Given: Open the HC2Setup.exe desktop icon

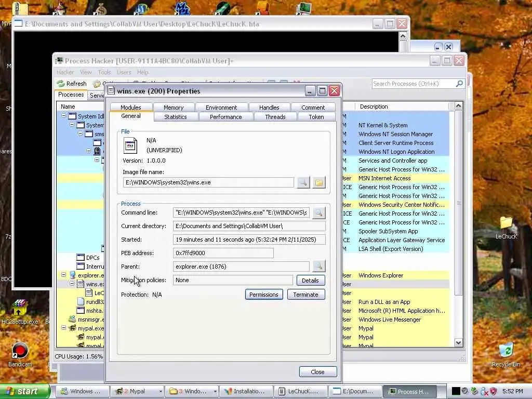Looking at the screenshot, I should (x=20, y=308).
